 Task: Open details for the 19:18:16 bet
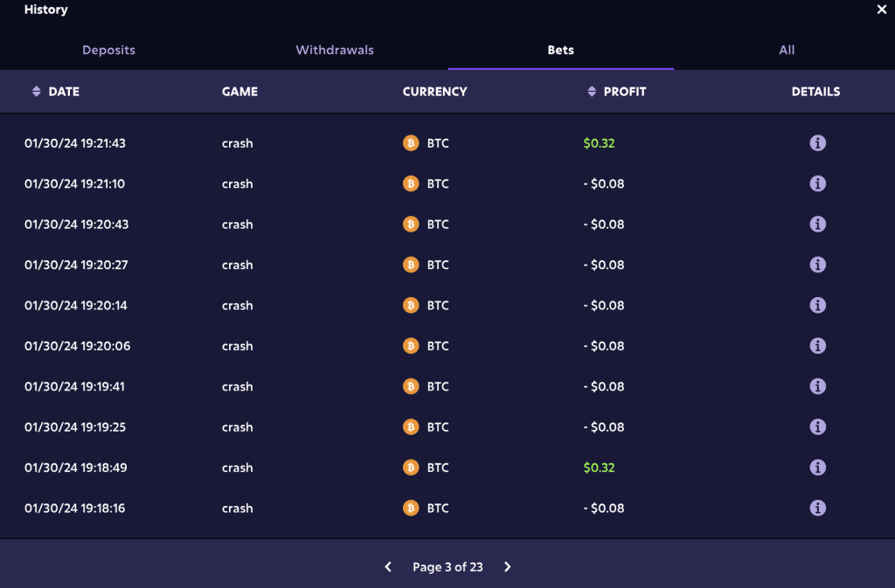[817, 508]
